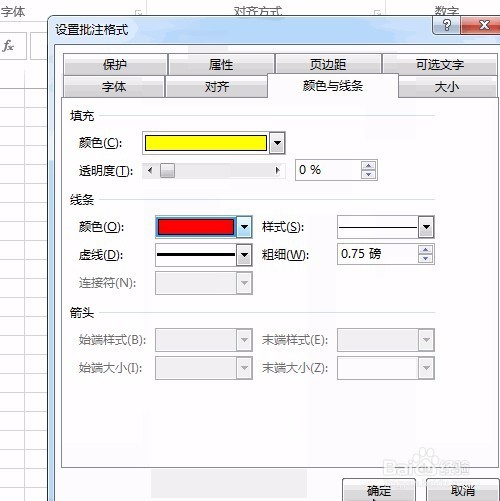
Task: Click the red line color swatch
Action: pos(196,227)
